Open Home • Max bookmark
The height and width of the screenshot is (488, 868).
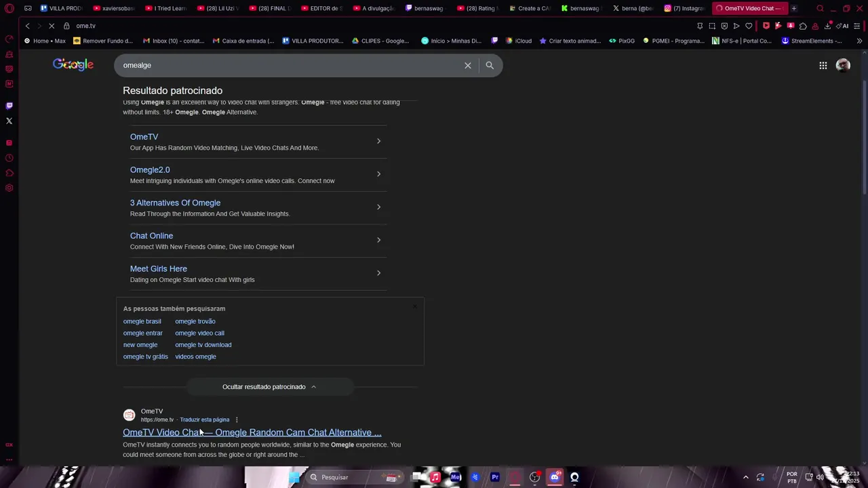tap(45, 41)
